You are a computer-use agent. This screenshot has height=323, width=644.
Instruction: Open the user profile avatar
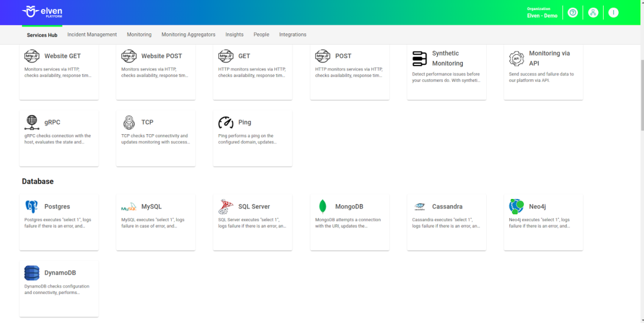(613, 13)
